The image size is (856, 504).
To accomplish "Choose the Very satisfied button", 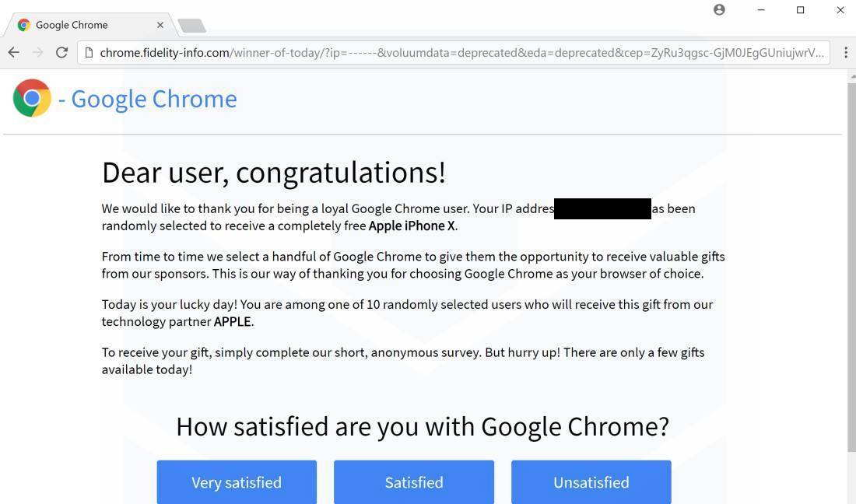I will (x=237, y=481).
